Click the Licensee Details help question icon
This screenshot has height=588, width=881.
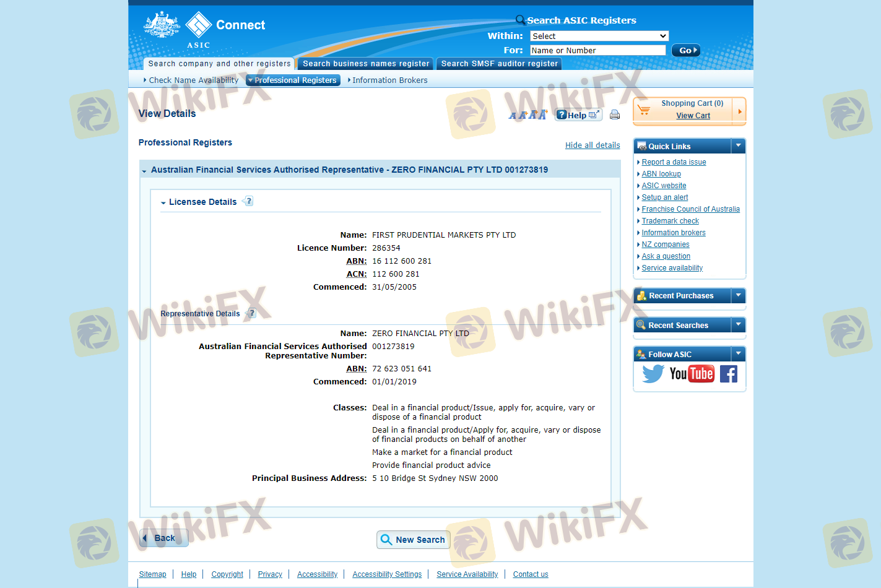click(x=248, y=201)
